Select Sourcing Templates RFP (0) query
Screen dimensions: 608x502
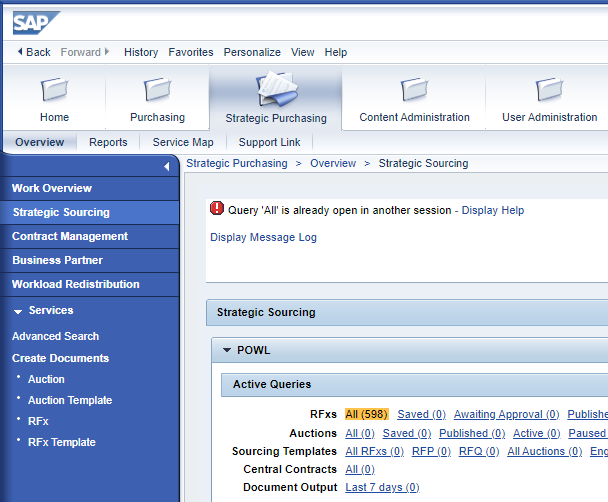pos(431,451)
